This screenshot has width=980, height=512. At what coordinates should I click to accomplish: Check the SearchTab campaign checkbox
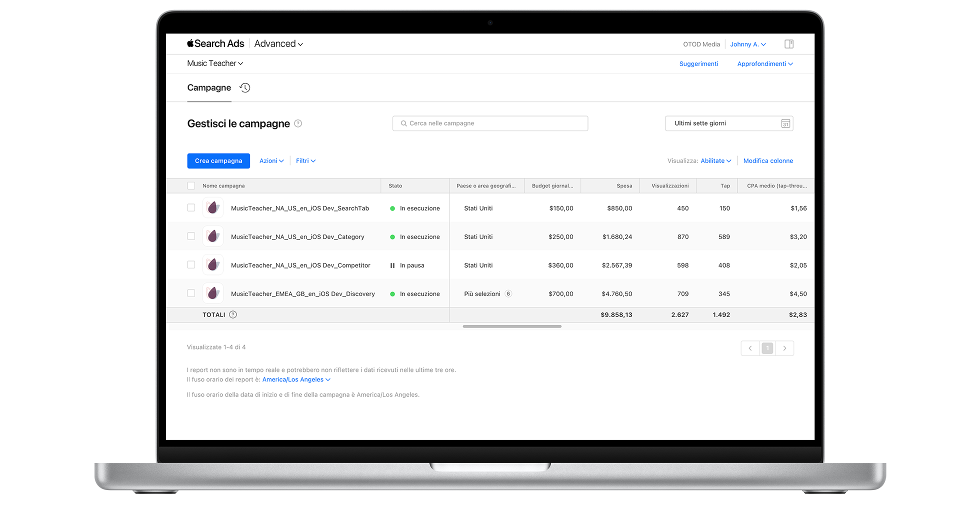[191, 207]
